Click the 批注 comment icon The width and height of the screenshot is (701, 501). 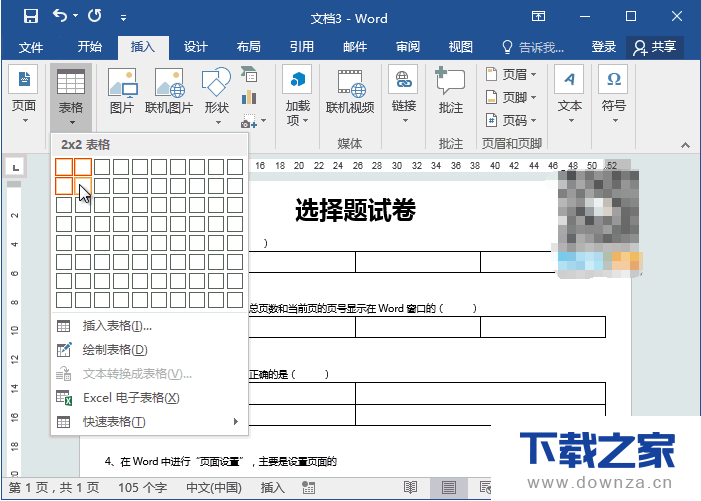point(451,90)
